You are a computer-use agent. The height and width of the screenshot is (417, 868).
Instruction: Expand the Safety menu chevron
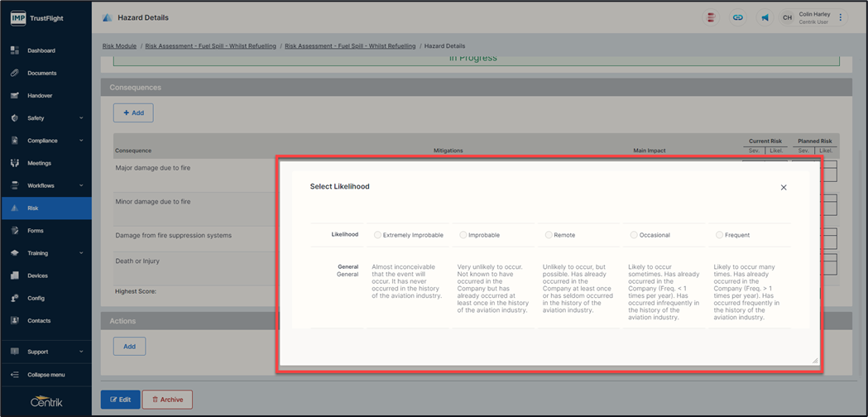[81, 118]
